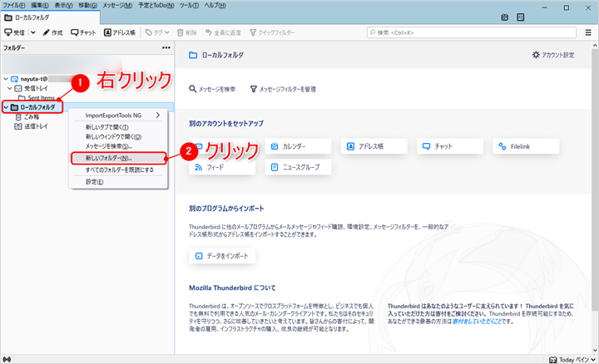Choose 新しいフォルダー(N)... in context menu
The height and width of the screenshot is (364, 599).
tap(118, 158)
